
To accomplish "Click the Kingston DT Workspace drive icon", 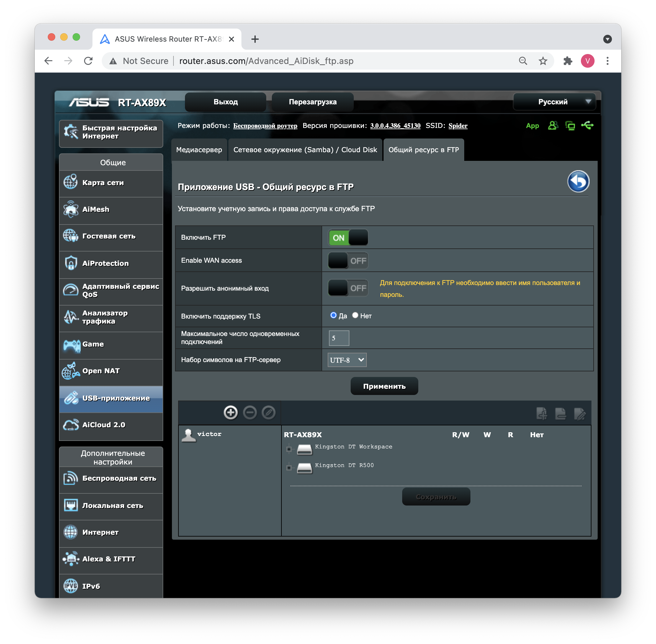I will [304, 449].
